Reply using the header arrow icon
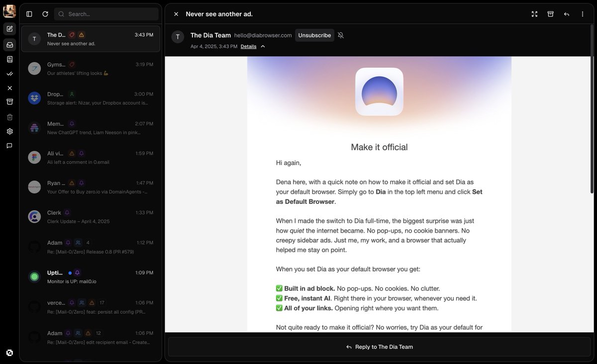This screenshot has width=597, height=364. click(566, 14)
